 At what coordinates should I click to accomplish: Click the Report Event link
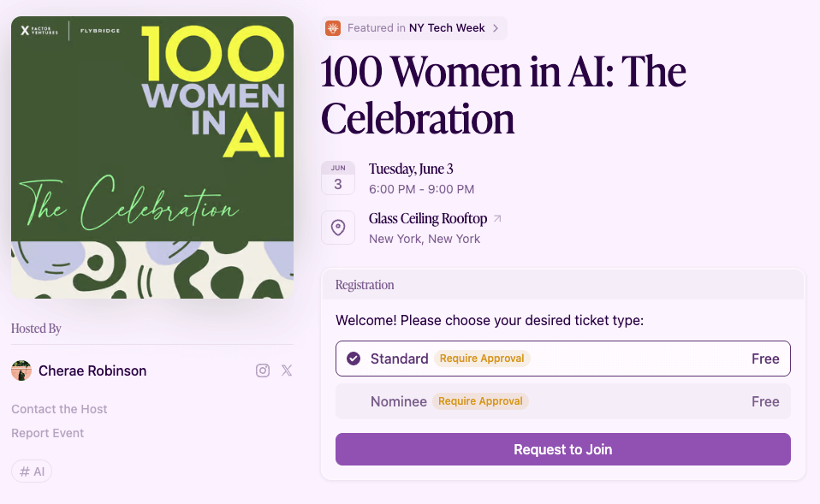[x=48, y=433]
